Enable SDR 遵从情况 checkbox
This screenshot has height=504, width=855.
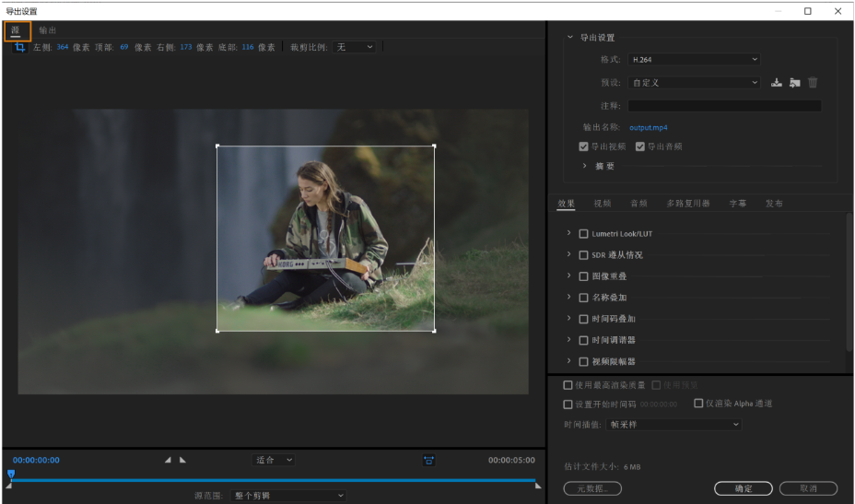pos(583,254)
